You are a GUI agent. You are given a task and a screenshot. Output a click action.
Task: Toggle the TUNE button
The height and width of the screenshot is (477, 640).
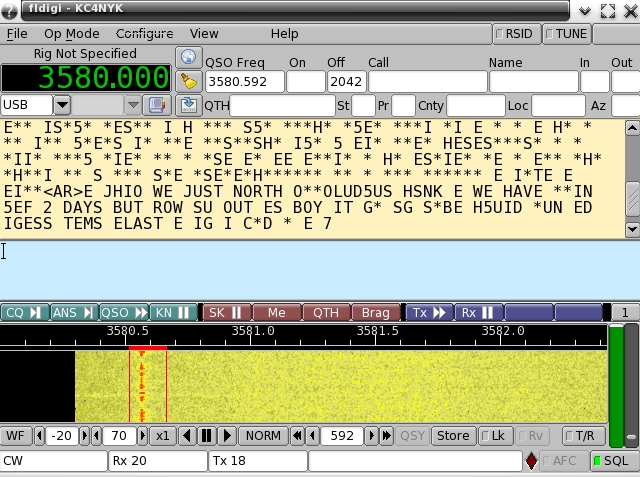(x=566, y=33)
